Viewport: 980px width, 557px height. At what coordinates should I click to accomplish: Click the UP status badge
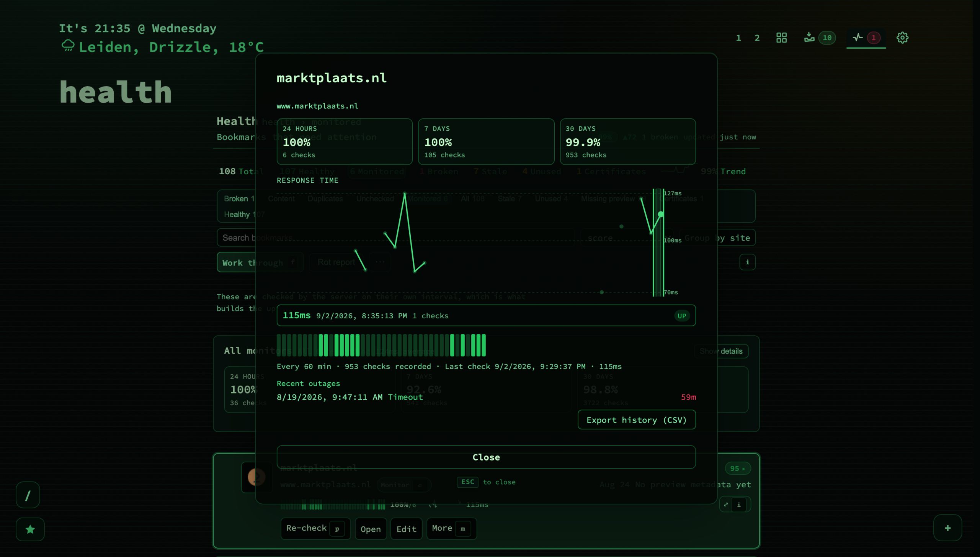tap(682, 316)
